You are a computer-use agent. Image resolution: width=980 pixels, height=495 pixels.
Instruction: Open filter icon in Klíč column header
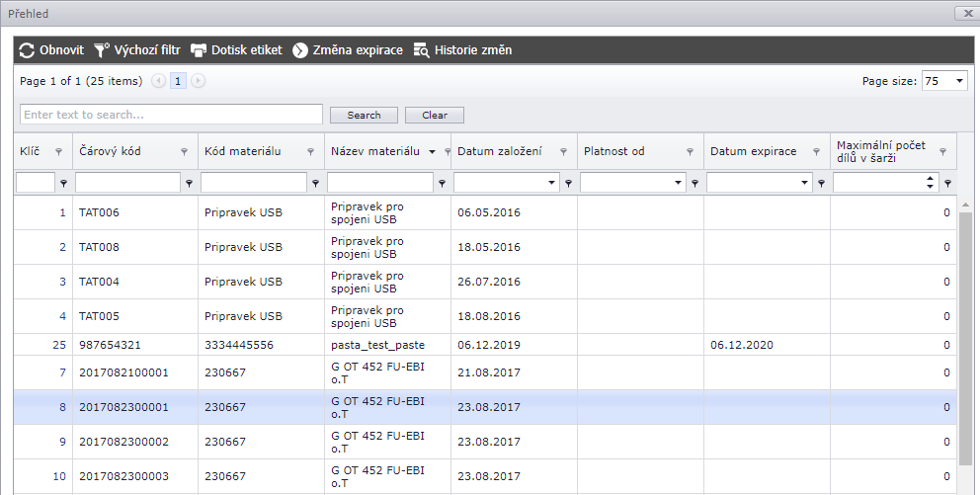[58, 152]
